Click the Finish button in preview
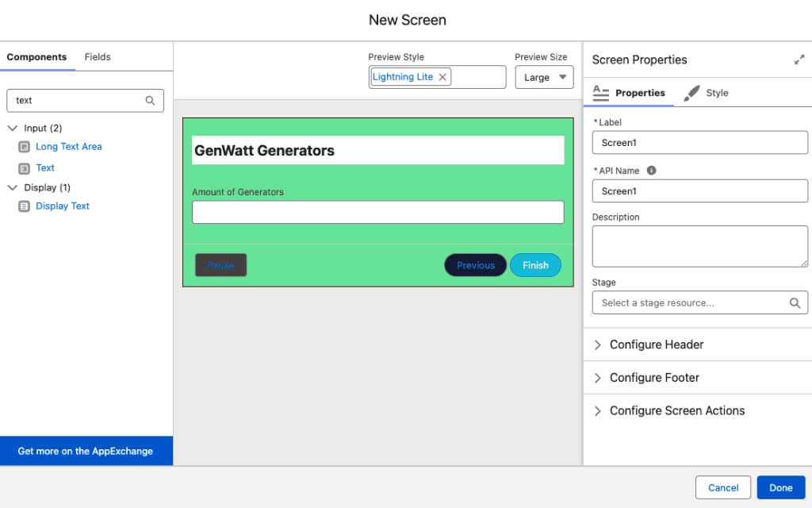 [535, 265]
